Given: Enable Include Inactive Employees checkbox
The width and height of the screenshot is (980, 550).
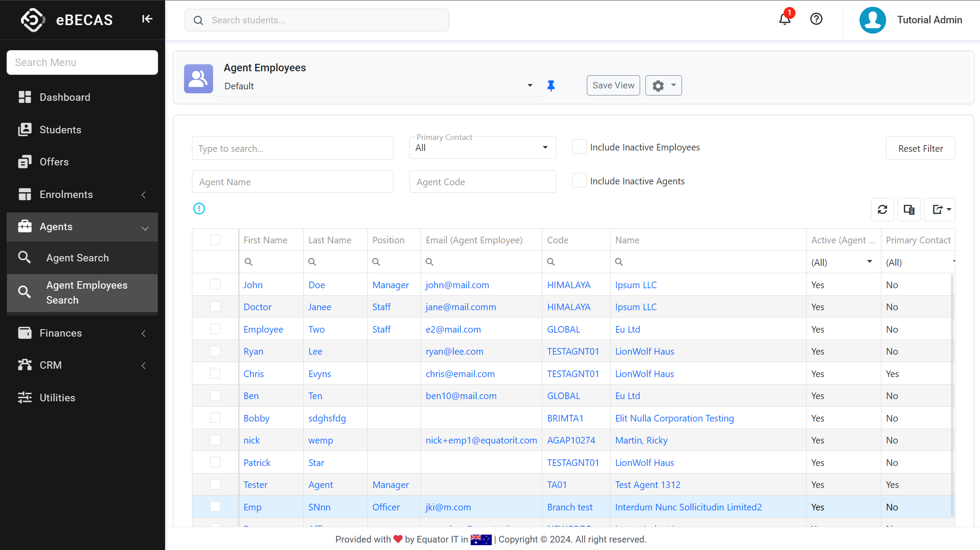Looking at the screenshot, I should coord(579,147).
